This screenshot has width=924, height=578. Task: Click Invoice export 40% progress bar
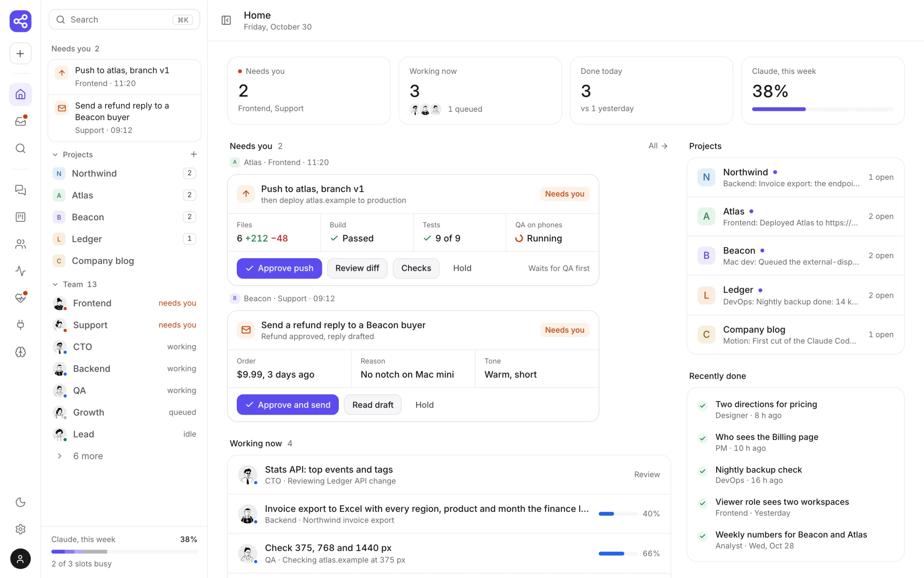(x=618, y=514)
